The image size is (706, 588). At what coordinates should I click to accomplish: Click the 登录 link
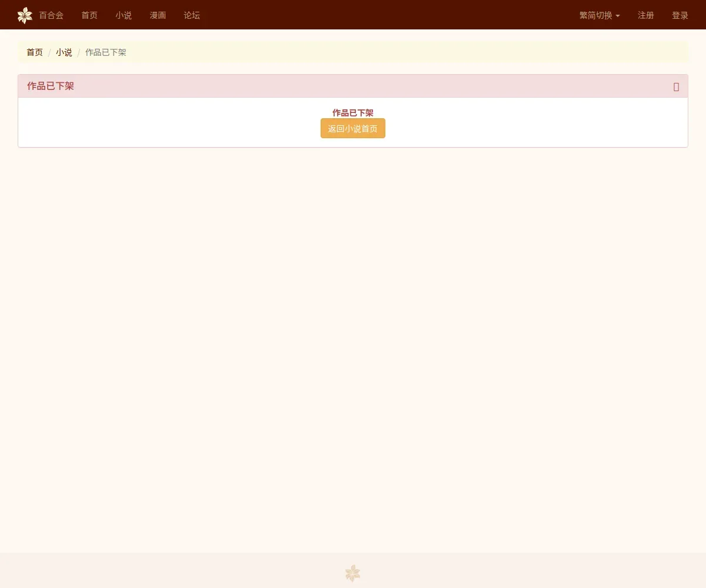click(x=680, y=15)
